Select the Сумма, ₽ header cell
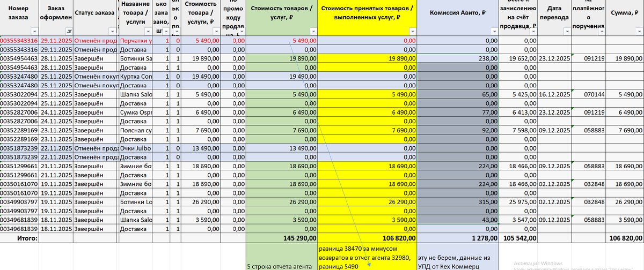This screenshot has height=270, width=644. coord(626,18)
